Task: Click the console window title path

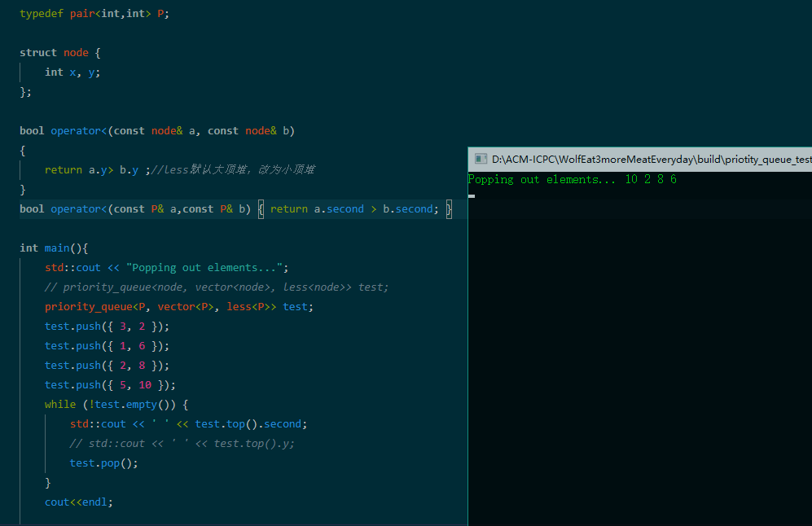Action: [x=652, y=160]
